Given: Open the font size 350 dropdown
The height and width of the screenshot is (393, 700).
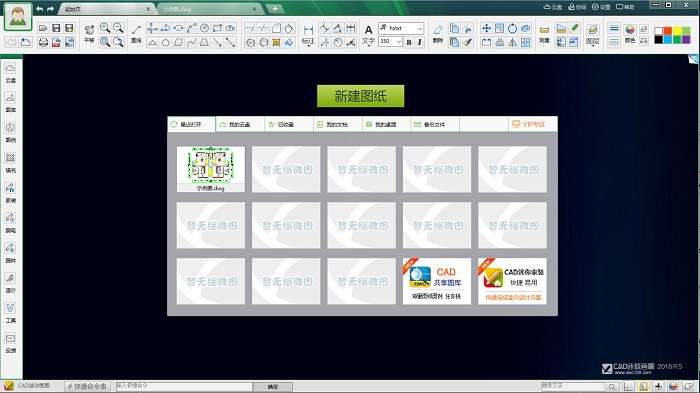Looking at the screenshot, I should (391, 42).
